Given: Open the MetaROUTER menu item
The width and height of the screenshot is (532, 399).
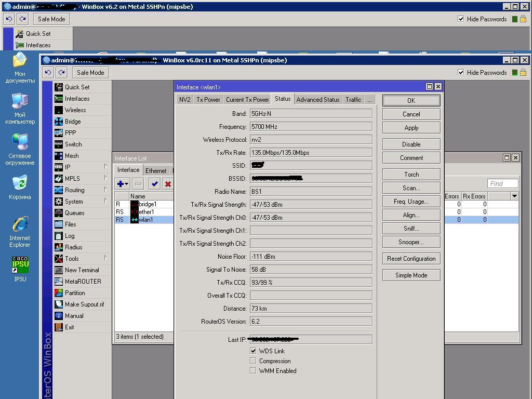Looking at the screenshot, I should click(x=82, y=281).
